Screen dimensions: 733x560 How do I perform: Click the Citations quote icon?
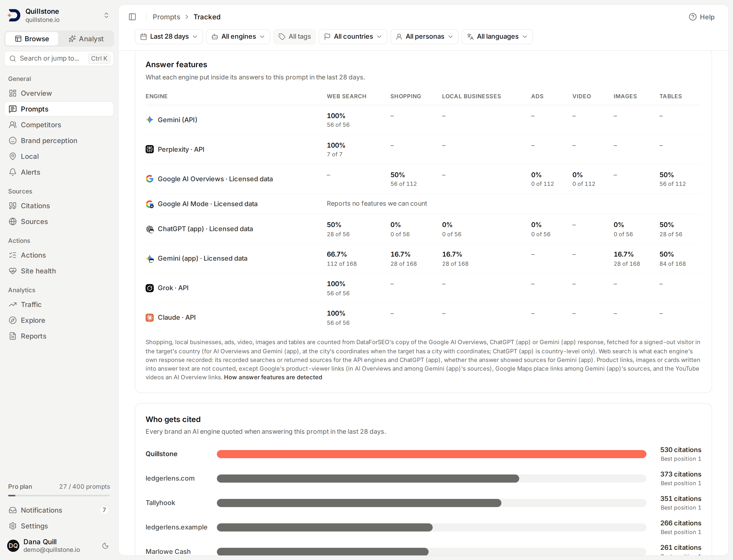13,206
